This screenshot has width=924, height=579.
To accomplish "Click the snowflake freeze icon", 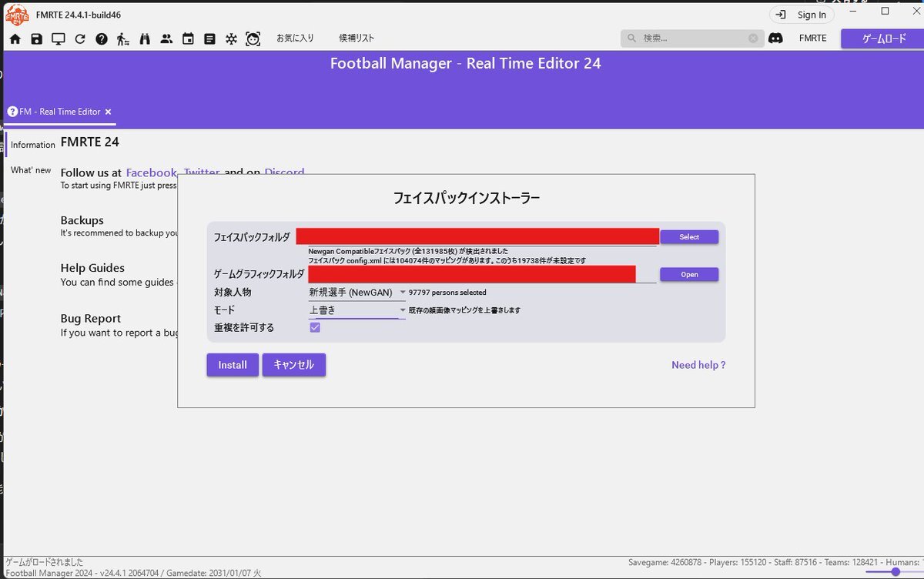I will [x=231, y=38].
